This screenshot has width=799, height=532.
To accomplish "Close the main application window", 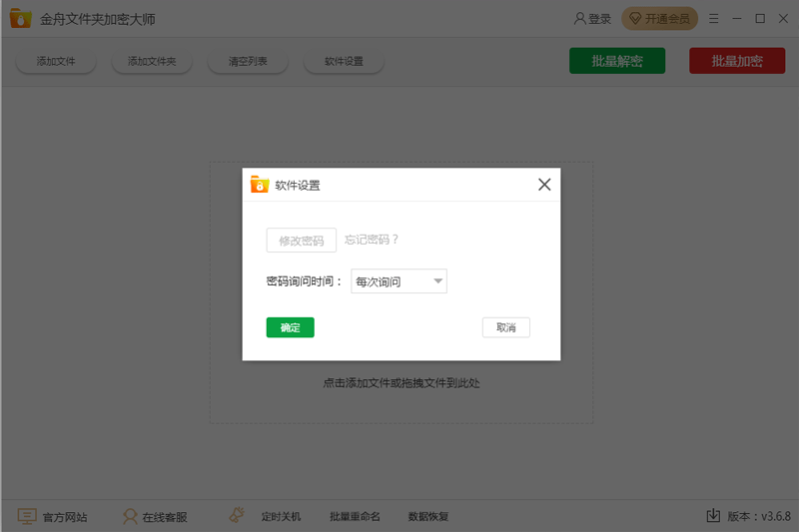I will pos(784,19).
